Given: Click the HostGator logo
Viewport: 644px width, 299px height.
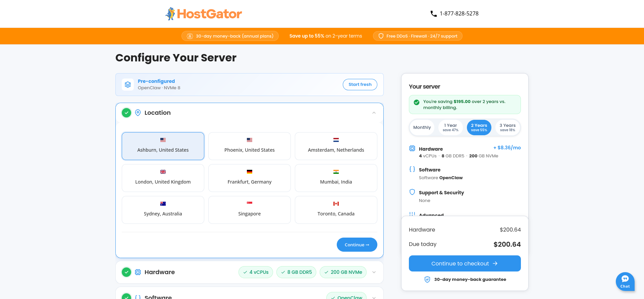Looking at the screenshot, I should (204, 14).
